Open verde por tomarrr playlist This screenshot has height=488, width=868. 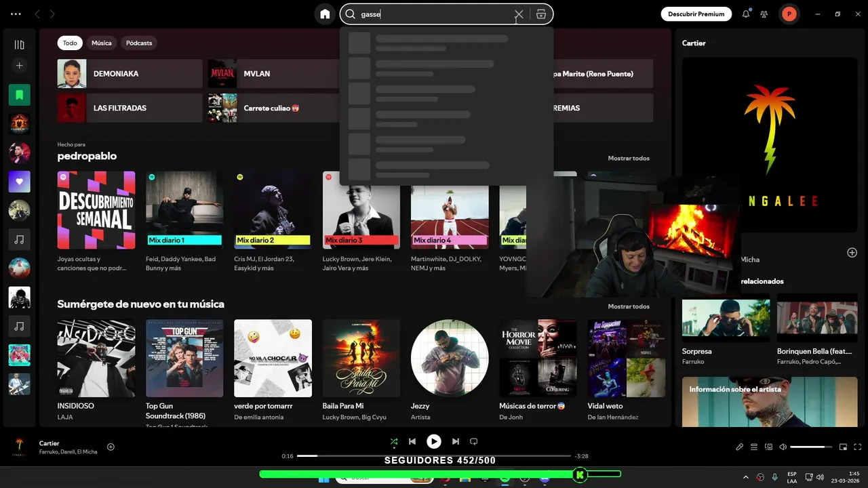(x=273, y=358)
